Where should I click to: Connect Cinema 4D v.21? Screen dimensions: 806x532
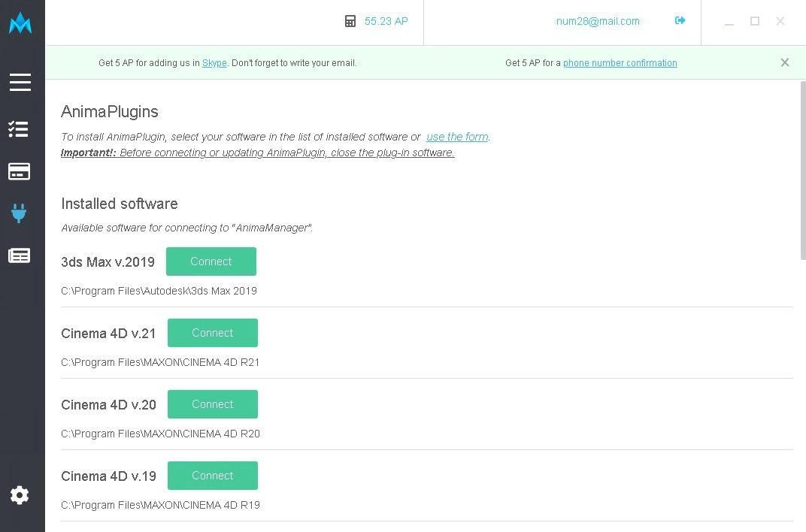click(x=212, y=333)
